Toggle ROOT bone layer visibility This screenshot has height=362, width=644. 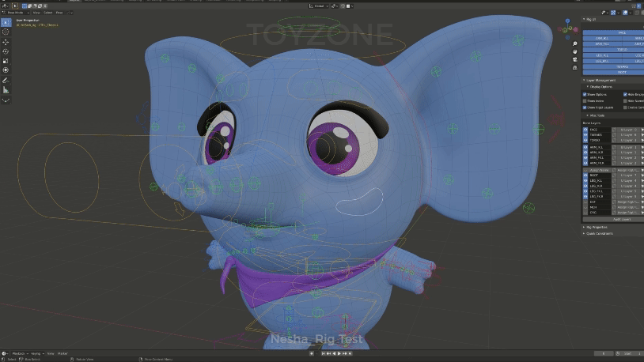pyautogui.click(x=585, y=175)
